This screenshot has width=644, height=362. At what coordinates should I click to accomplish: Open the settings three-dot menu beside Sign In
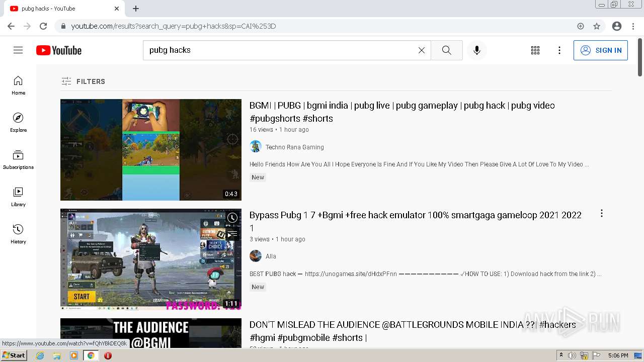[x=559, y=50]
